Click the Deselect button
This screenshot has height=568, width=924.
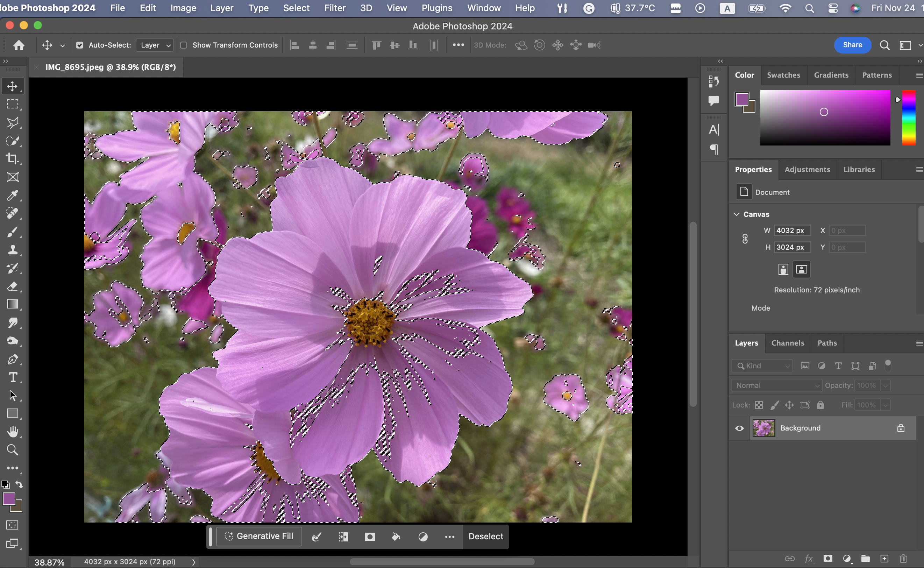486,537
